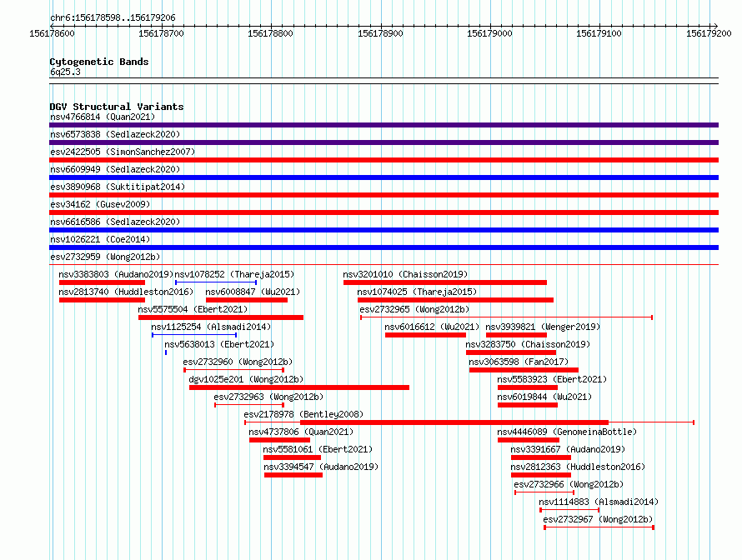Screen dimensions: 742x560
Task: Click the nsv5638013 (Ebert2021) label
Action: pos(219,344)
